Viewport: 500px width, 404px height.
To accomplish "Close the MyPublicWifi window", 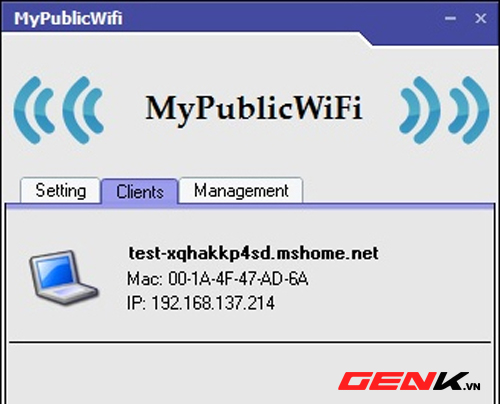I will click(480, 18).
